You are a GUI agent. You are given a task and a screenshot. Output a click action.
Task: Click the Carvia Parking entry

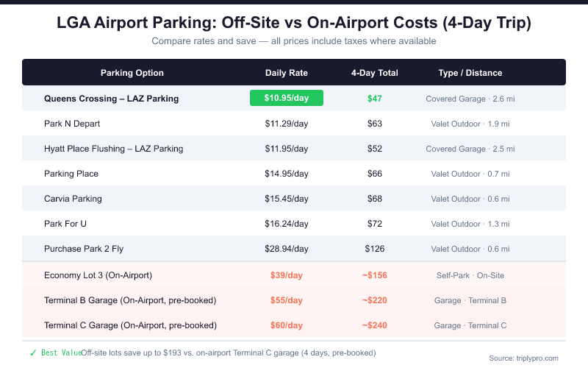point(73,199)
